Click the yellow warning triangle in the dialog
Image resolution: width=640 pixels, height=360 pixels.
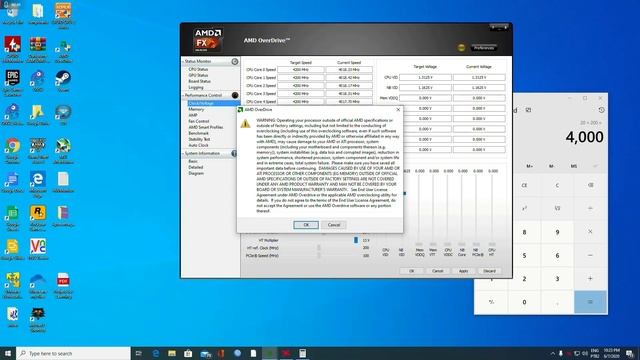click(x=245, y=123)
